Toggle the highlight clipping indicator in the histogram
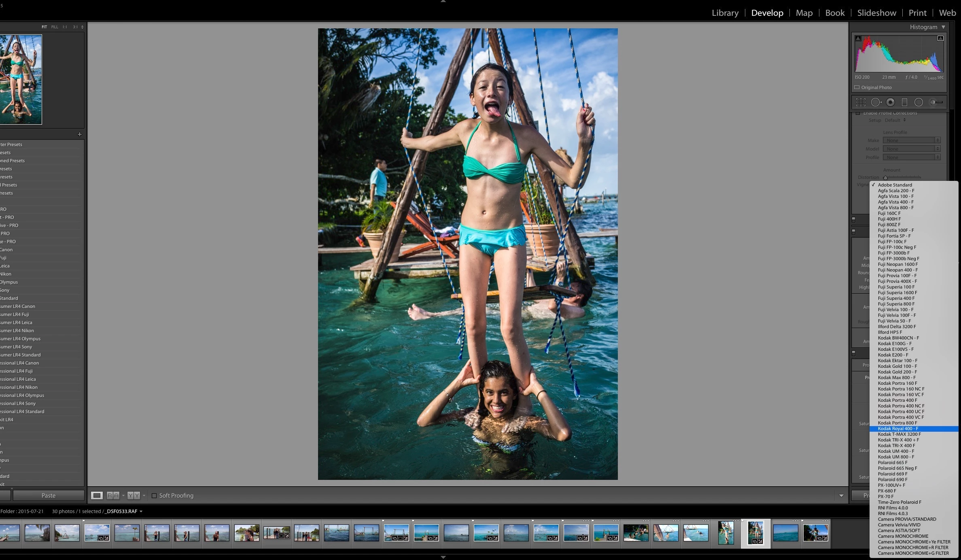This screenshot has height=560, width=961. pos(940,38)
